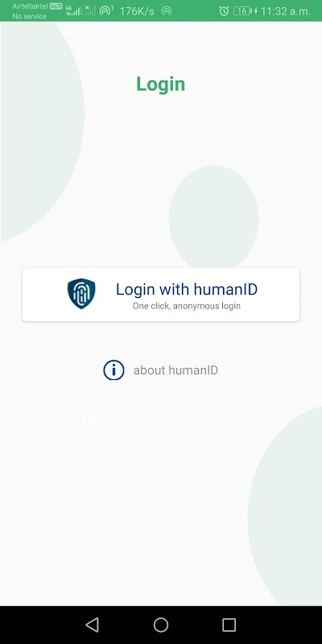
Task: Tap the 176K/s network speed indicator
Action: click(x=137, y=11)
